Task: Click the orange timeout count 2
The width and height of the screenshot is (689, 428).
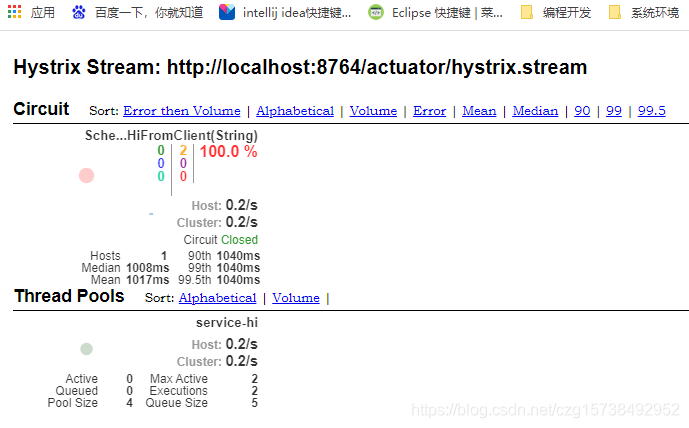Action: [183, 151]
